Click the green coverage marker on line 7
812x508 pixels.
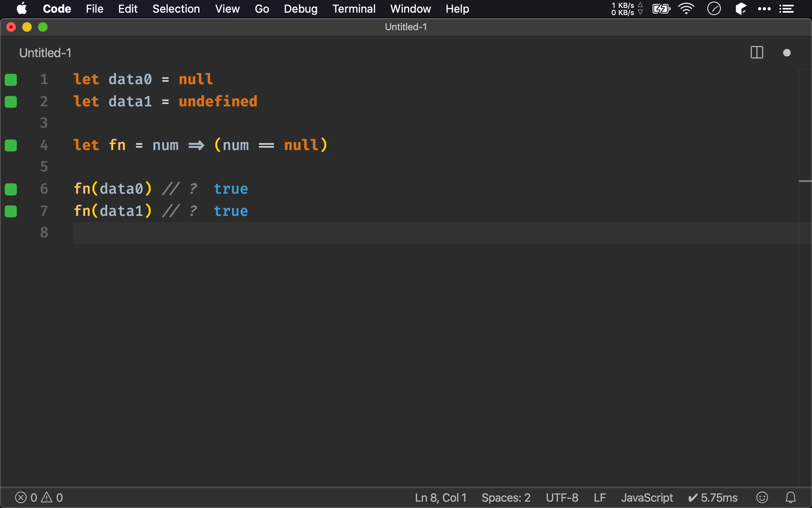coord(11,212)
